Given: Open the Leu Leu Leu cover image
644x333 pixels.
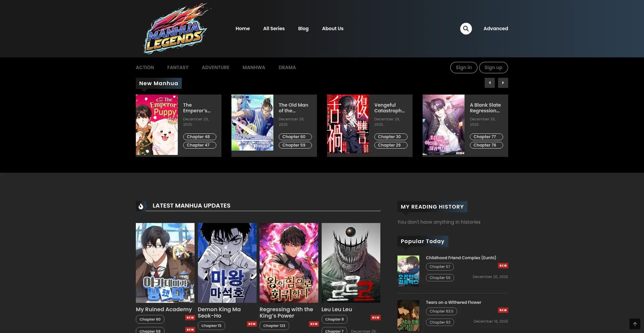Looking at the screenshot, I should click(x=351, y=263).
